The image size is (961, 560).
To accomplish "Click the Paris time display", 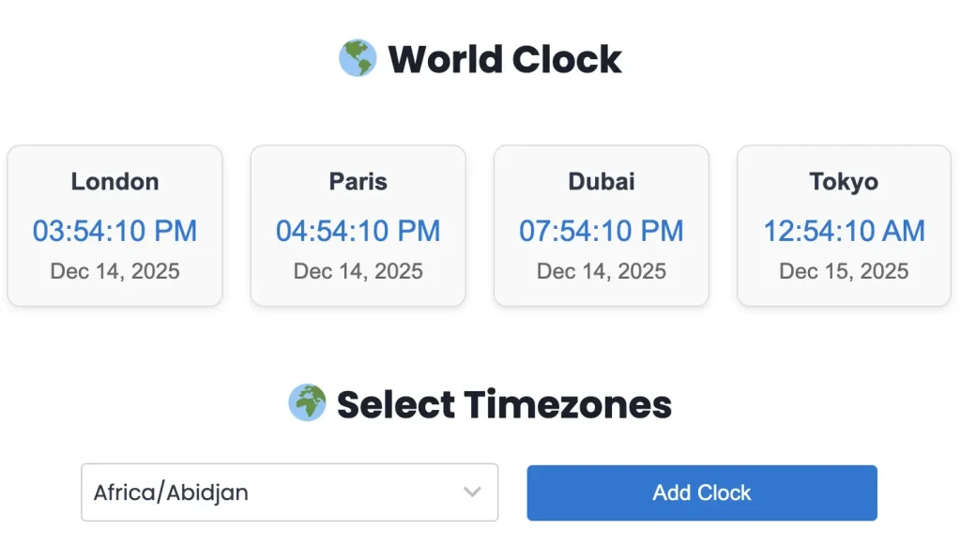I will point(358,231).
